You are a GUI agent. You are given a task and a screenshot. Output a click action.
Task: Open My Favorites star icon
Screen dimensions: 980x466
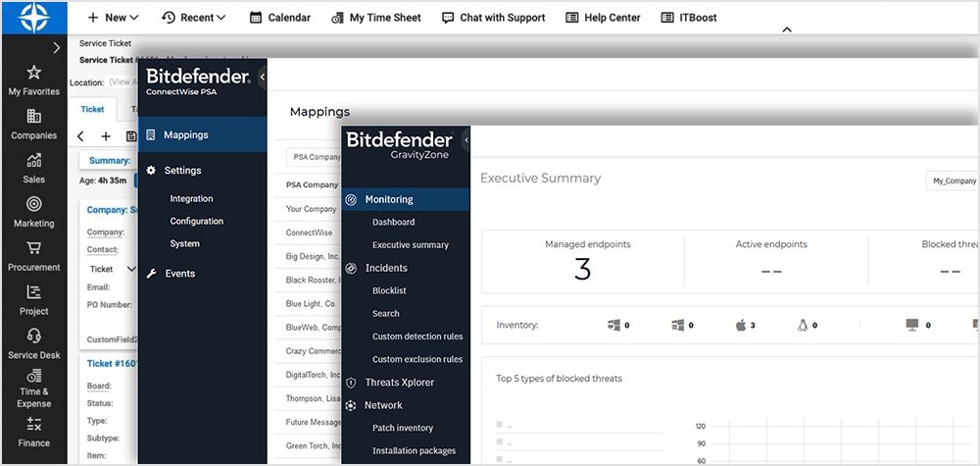click(x=33, y=73)
